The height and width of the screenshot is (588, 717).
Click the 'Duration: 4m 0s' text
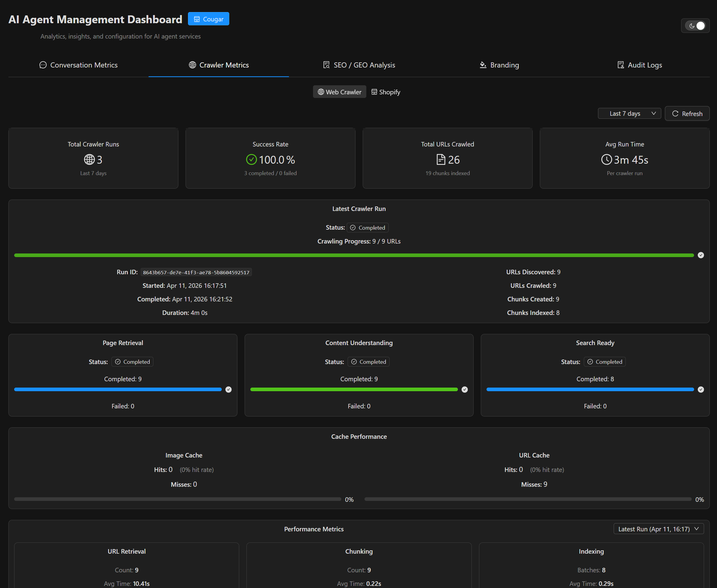(x=184, y=313)
